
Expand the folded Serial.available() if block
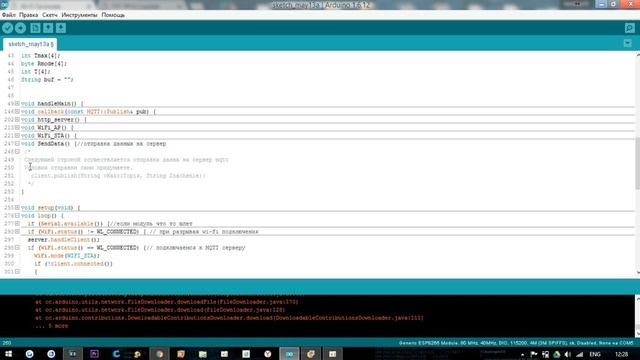tap(18, 223)
